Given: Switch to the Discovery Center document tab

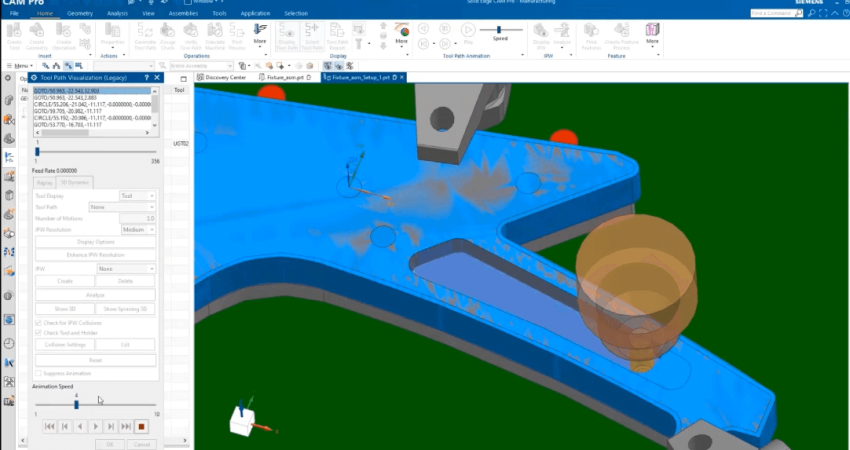Looking at the screenshot, I should (222, 78).
